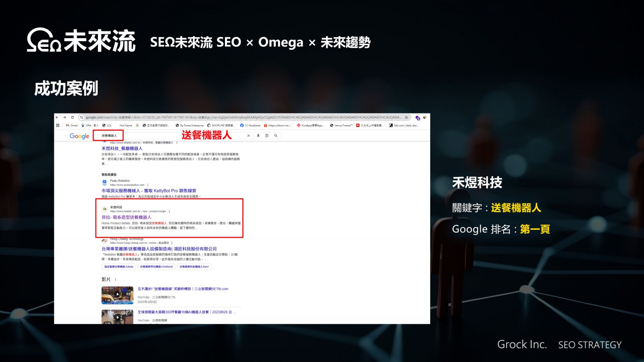
Task: Click the 禾煜科技 favicon in highlighted result
Action: pos(105,209)
